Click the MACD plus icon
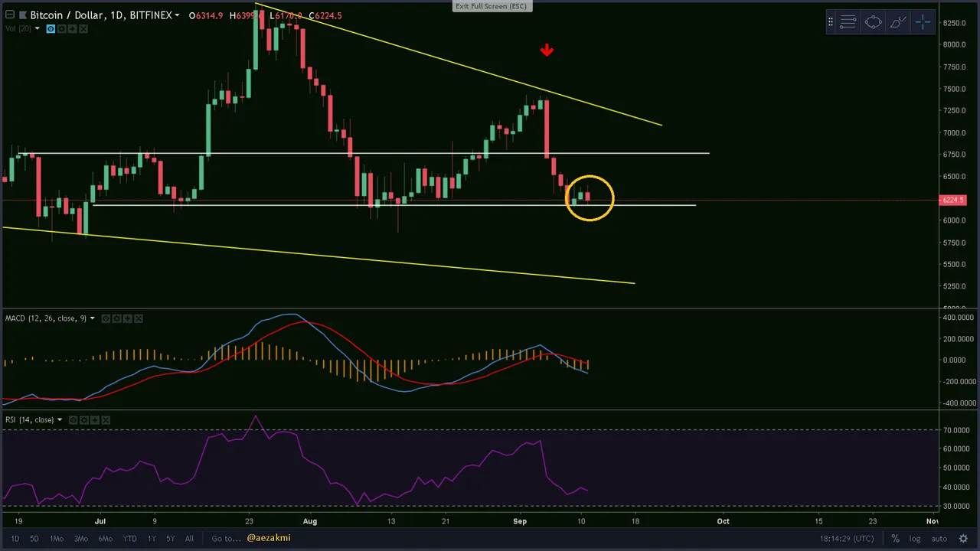Image resolution: width=980 pixels, height=551 pixels. 128,318
